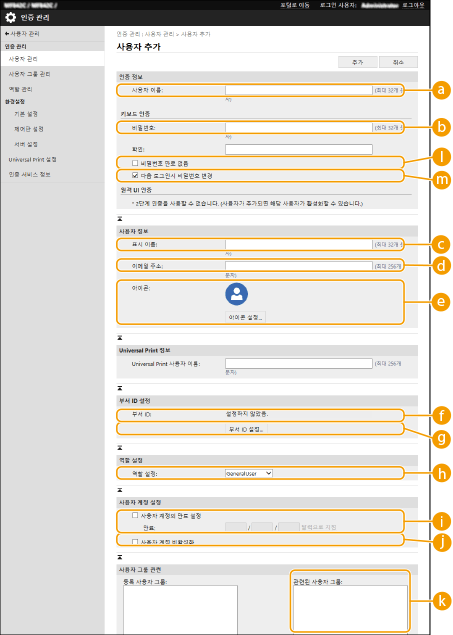Screen dimensions: 453x635
Task: Open the 역할 설정 GeneralUser dropdown
Action: coord(249,473)
